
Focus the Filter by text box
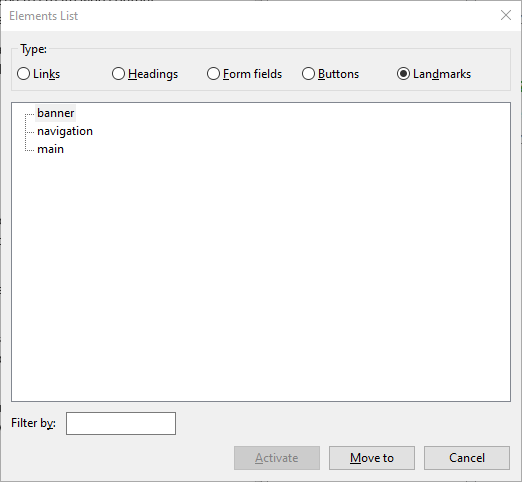pos(121,423)
